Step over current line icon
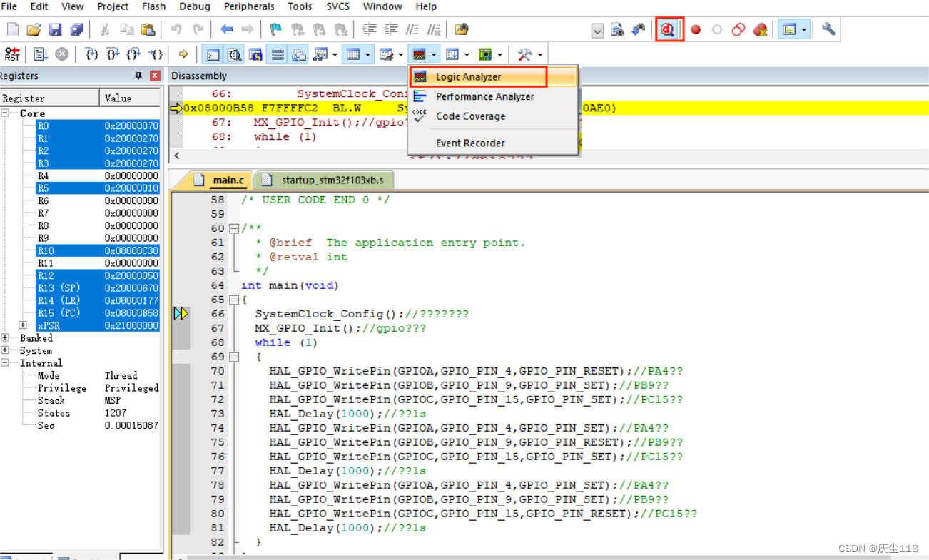929x560 pixels. [x=113, y=54]
